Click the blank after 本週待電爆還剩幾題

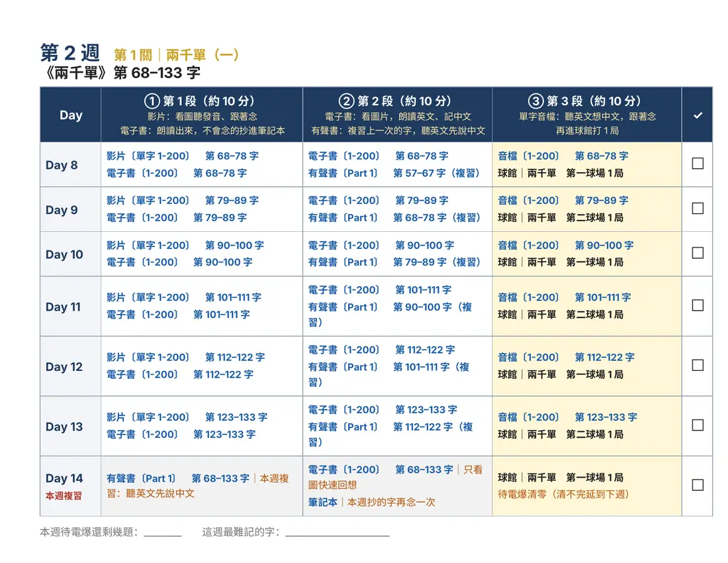[x=163, y=533]
